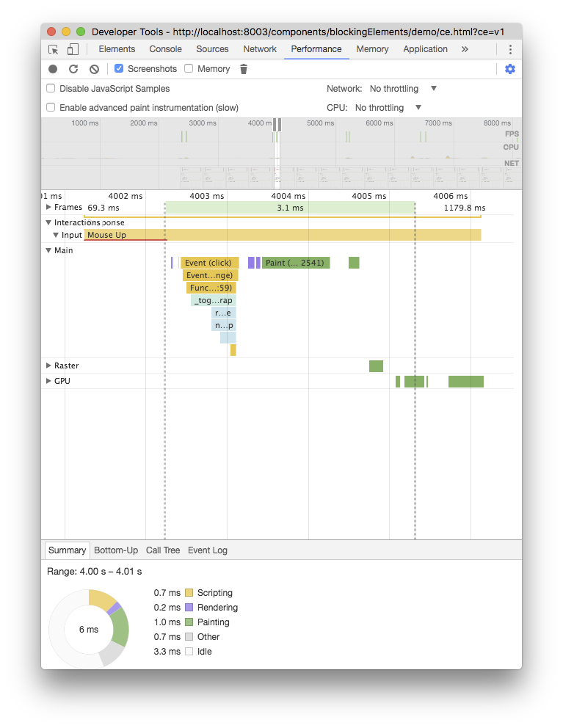
Task: Open the Bottom-Up tab
Action: (116, 550)
